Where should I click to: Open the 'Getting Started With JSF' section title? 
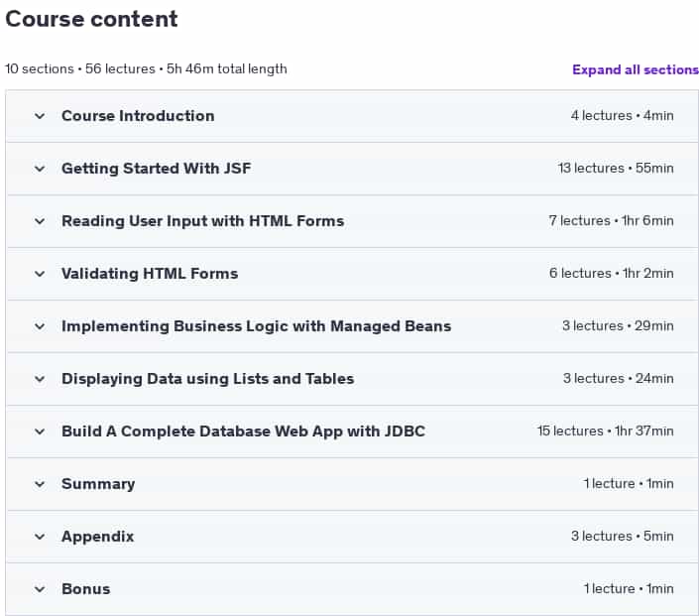[156, 169]
